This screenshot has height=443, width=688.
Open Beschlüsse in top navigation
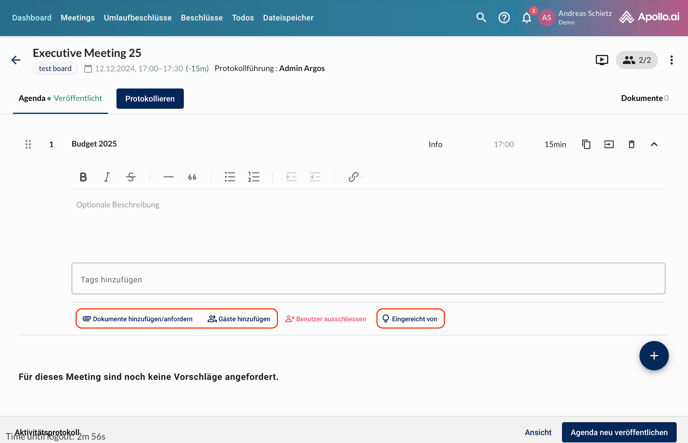(201, 17)
